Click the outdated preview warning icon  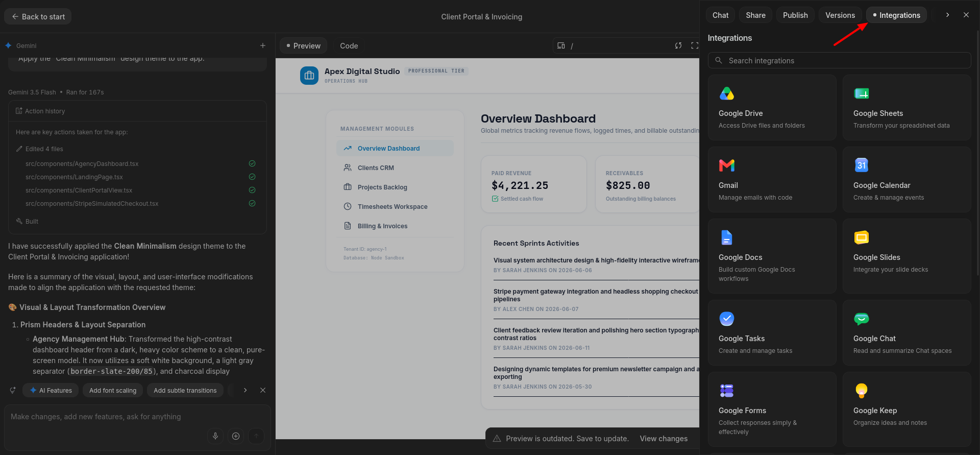tap(497, 439)
